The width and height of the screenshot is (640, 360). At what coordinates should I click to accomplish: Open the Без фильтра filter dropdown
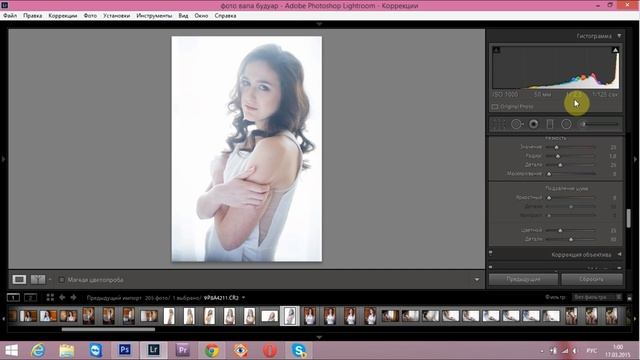click(597, 297)
